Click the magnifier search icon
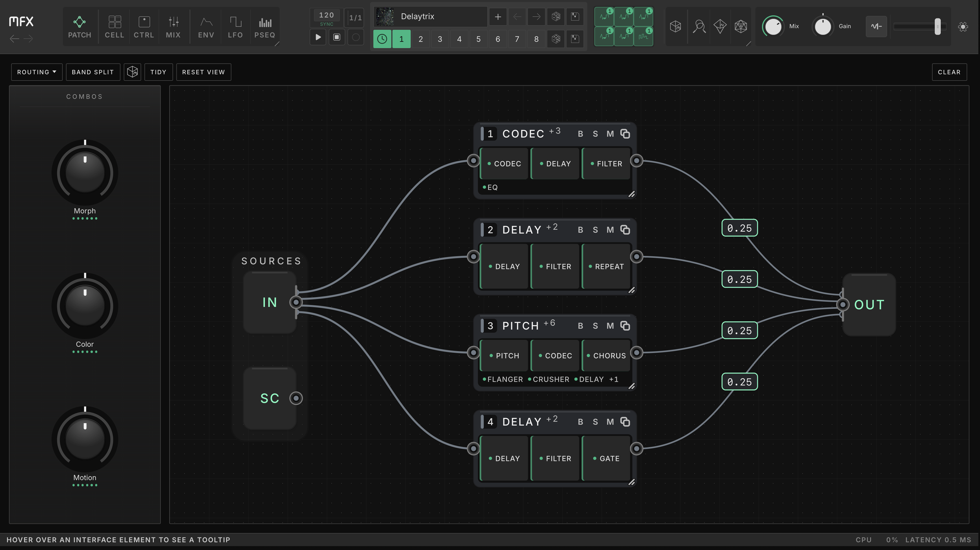The image size is (980, 550). click(x=699, y=27)
